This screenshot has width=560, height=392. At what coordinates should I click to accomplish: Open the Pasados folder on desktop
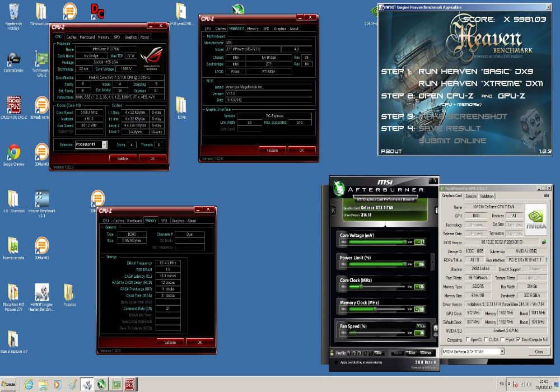pyautogui.click(x=69, y=295)
